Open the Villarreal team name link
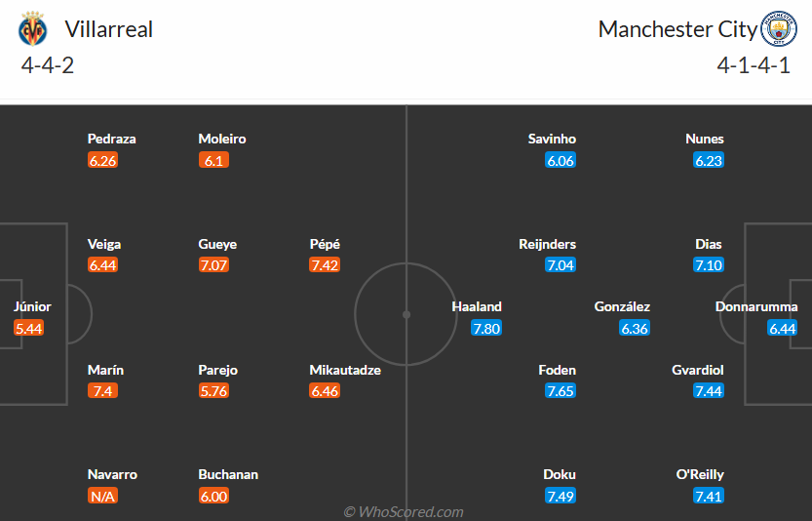The height and width of the screenshot is (521, 812). pos(108,29)
